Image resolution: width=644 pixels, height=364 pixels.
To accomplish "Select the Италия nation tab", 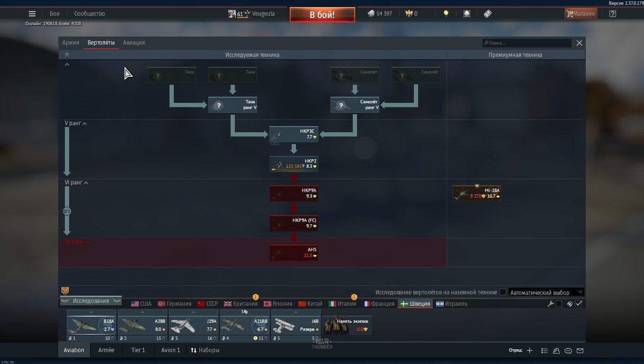I will [342, 304].
